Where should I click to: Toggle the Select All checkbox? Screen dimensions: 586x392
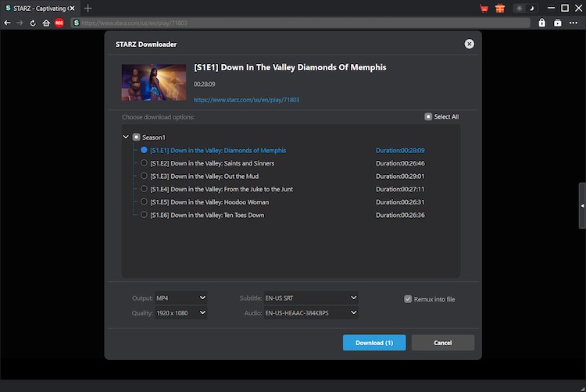point(428,117)
